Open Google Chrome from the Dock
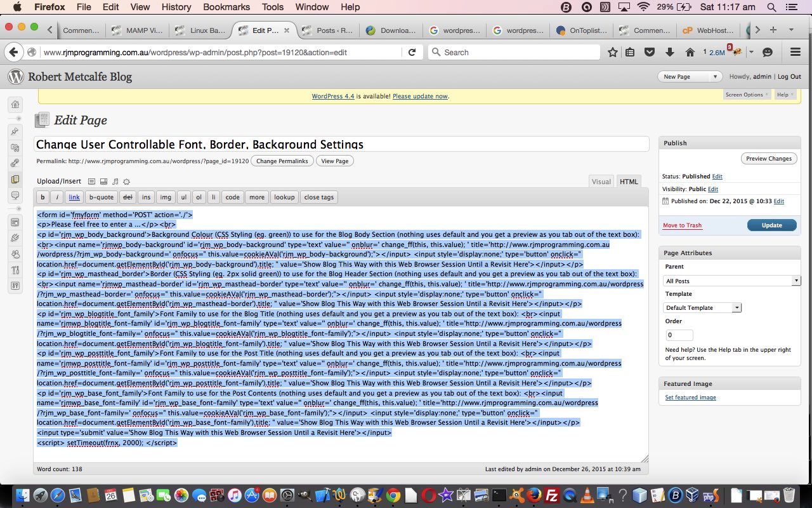Image resolution: width=812 pixels, height=508 pixels. (393, 495)
